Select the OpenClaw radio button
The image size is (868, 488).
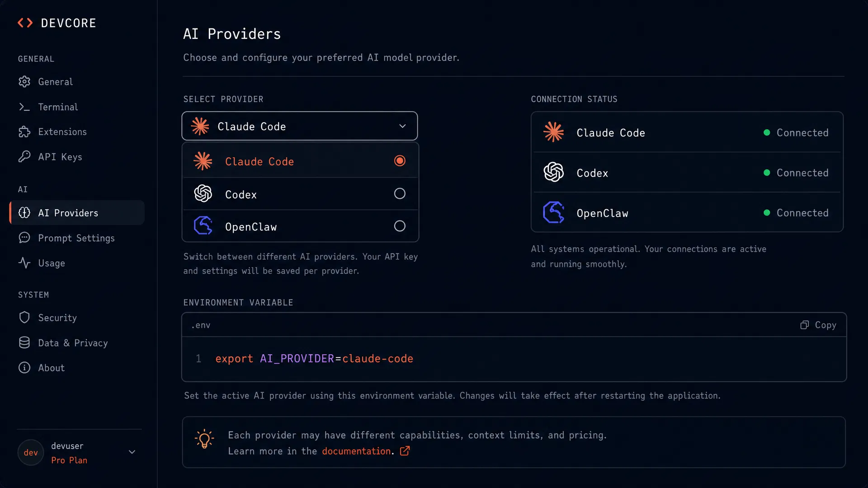400,226
